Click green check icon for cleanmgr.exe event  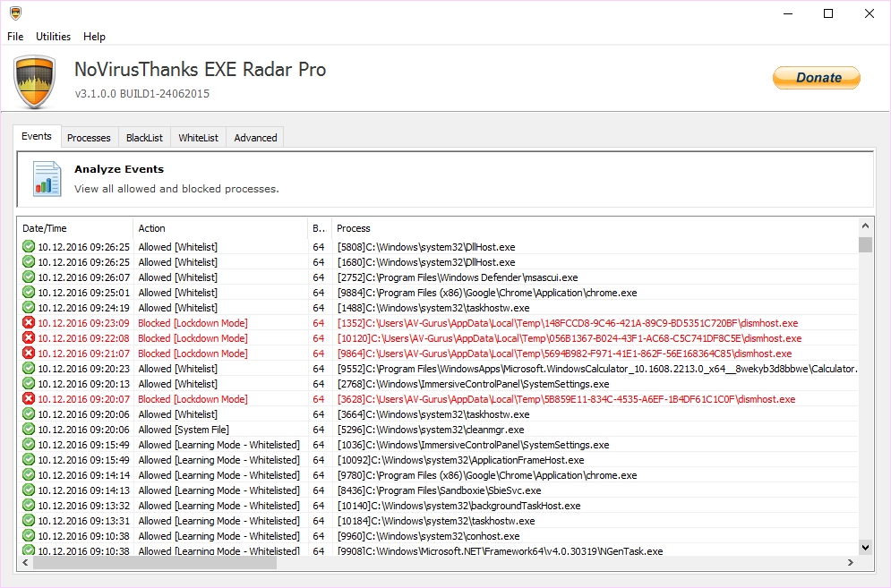(29, 430)
